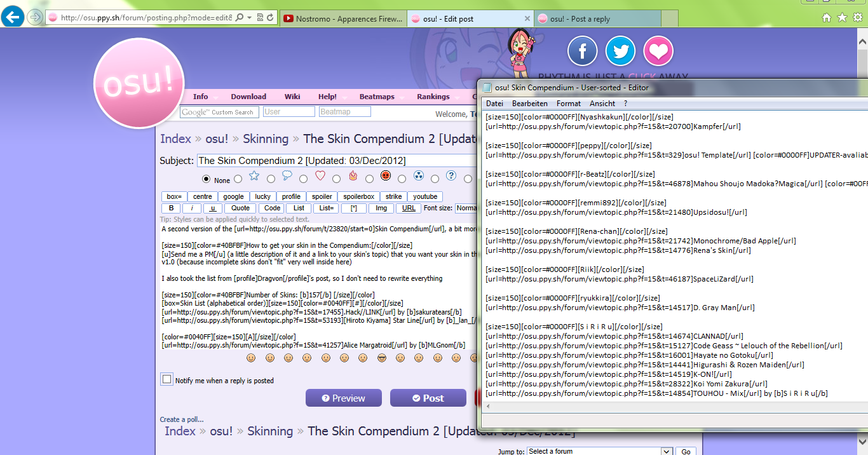This screenshot has height=455, width=868.
Task: Insert the sunglasses smiley emoticon
Action: tap(382, 358)
